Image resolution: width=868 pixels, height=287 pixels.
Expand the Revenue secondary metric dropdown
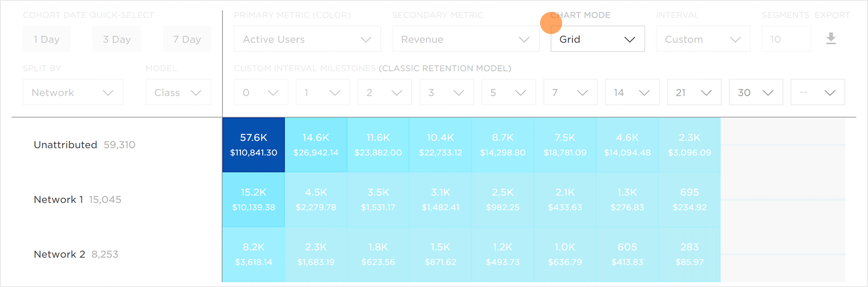pos(465,39)
